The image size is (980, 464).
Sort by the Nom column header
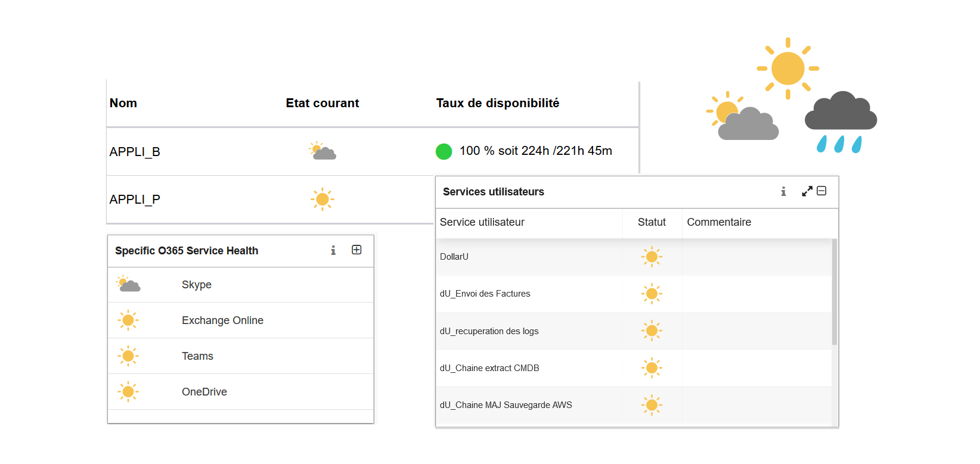point(123,103)
